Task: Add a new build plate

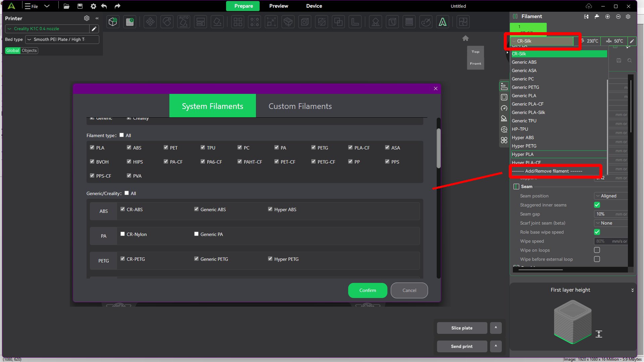Action: (130, 21)
